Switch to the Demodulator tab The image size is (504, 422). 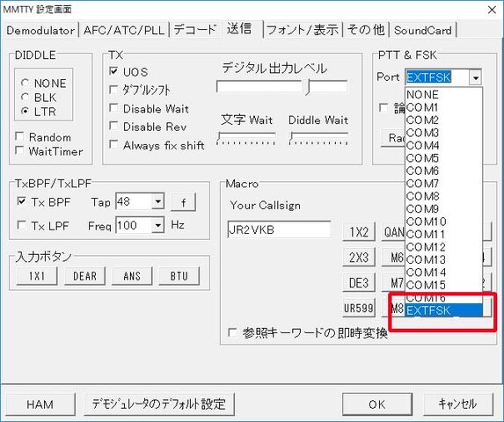pyautogui.click(x=40, y=31)
